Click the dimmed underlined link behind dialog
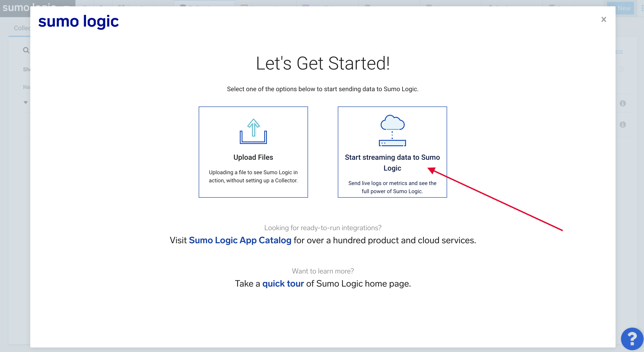This screenshot has width=644, height=352. pyautogui.click(x=619, y=51)
